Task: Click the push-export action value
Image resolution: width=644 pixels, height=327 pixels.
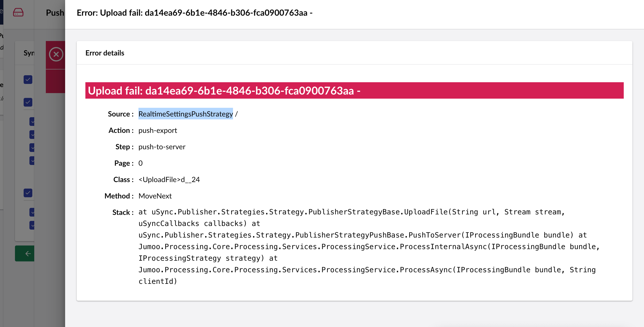Action: pyautogui.click(x=158, y=130)
